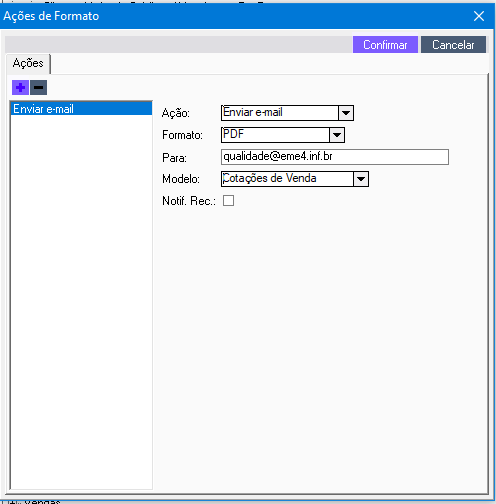
Task: Focus the Para email input field
Action: pyautogui.click(x=335, y=157)
